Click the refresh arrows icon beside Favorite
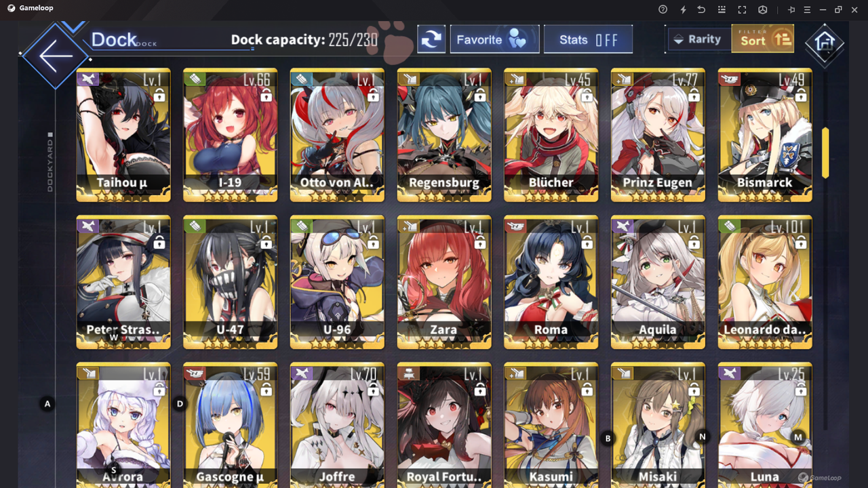Viewport: 868px width, 488px height. (x=431, y=39)
